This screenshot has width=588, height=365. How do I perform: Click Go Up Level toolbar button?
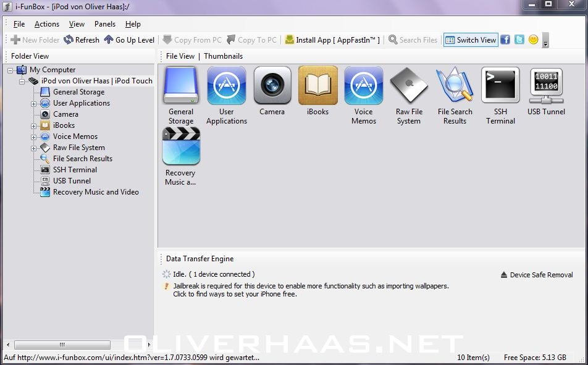click(129, 40)
